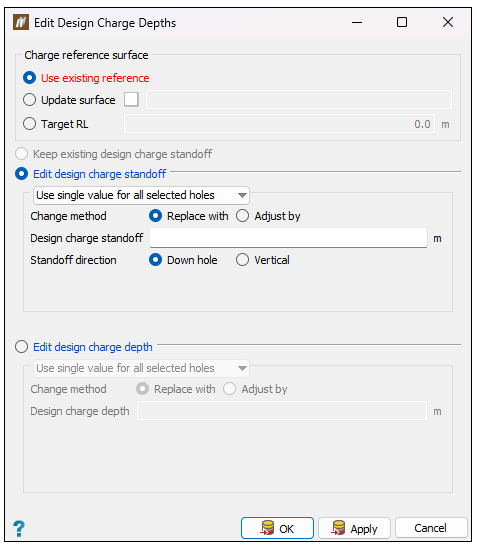The width and height of the screenshot is (477, 549).
Task: Minimize the dialog window
Action: pos(357,22)
